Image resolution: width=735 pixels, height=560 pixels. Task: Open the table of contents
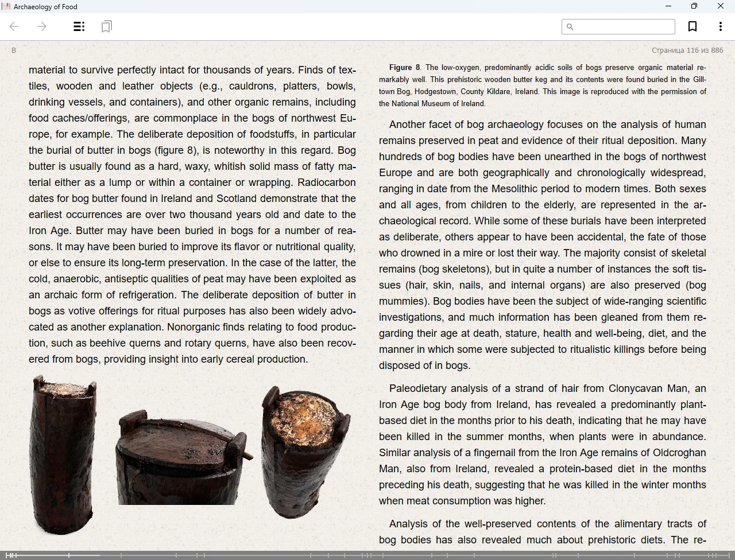79,26
